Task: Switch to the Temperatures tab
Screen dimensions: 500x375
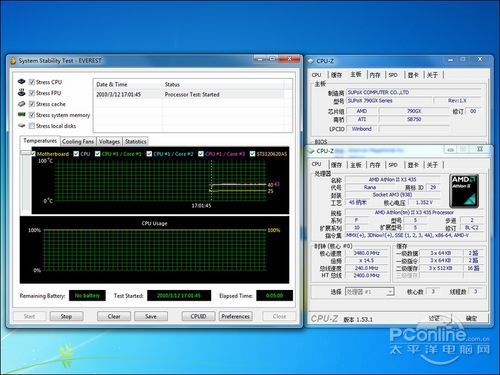Action: coord(40,141)
